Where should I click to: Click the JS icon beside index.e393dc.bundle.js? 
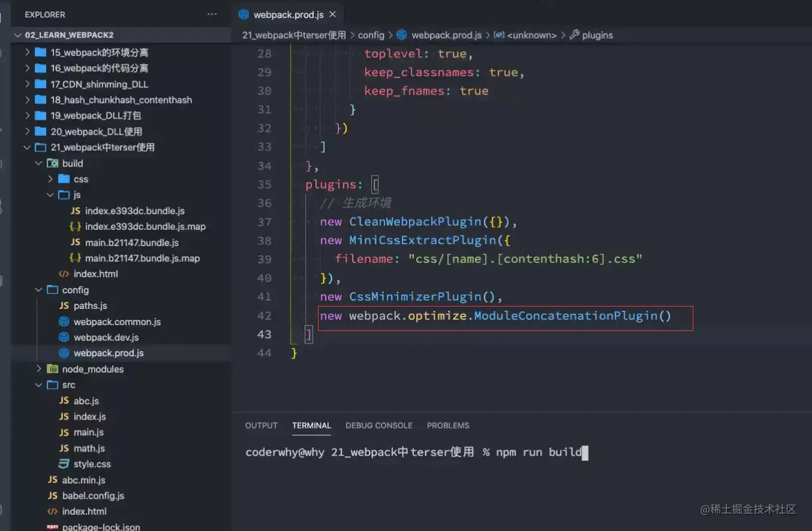[x=75, y=211]
